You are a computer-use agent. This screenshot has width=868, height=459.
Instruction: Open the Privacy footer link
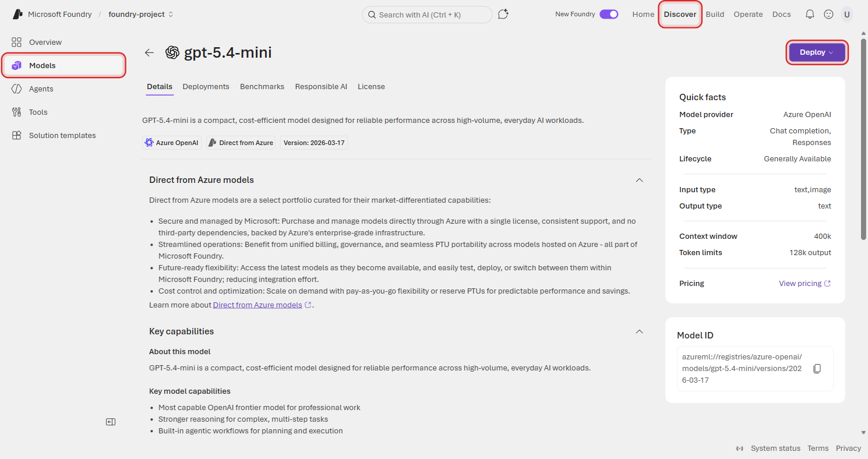point(848,449)
